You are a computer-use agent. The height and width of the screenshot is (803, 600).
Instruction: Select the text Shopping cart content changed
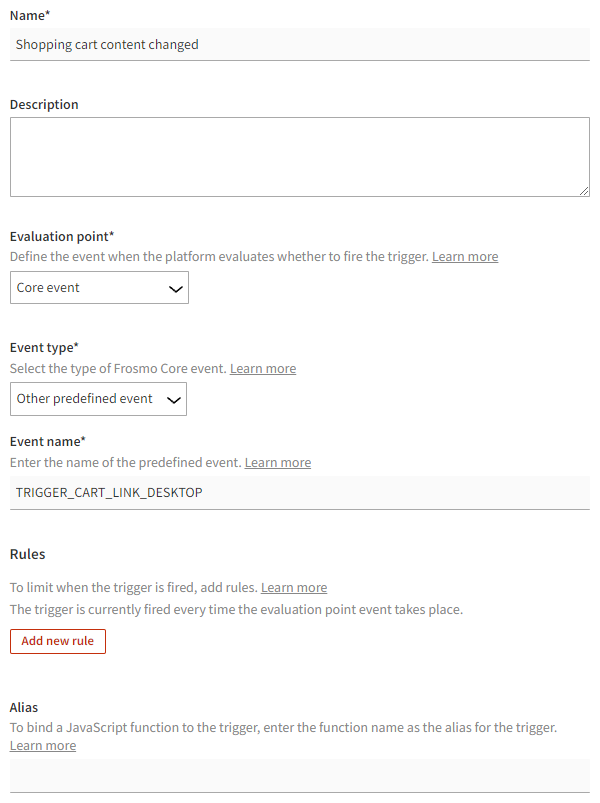tap(105, 44)
